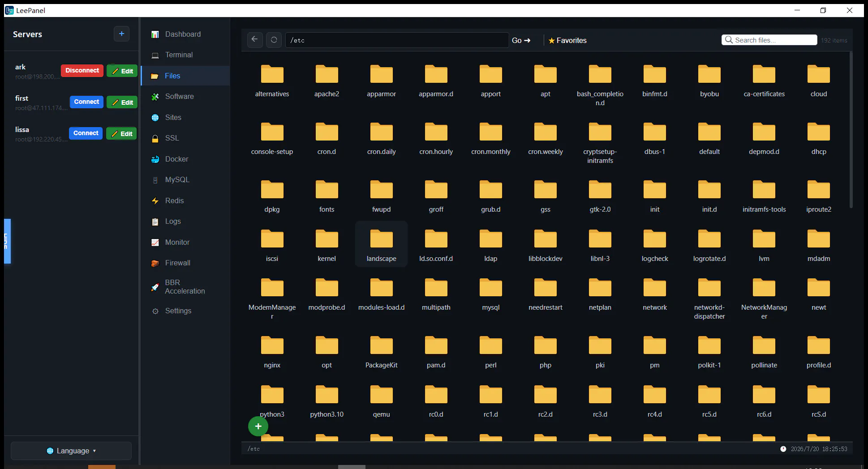Image resolution: width=868 pixels, height=469 pixels.
Task: Open the SSL section
Action: coord(185,138)
